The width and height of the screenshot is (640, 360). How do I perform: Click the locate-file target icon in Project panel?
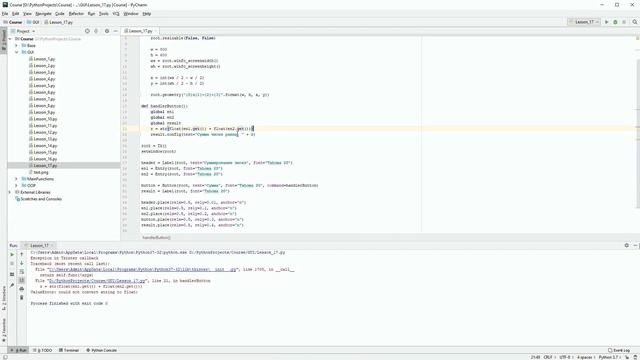pyautogui.click(x=87, y=31)
